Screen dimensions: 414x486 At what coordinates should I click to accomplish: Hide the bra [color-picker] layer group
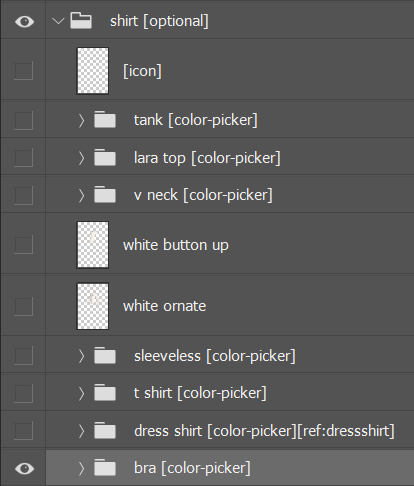(x=24, y=468)
